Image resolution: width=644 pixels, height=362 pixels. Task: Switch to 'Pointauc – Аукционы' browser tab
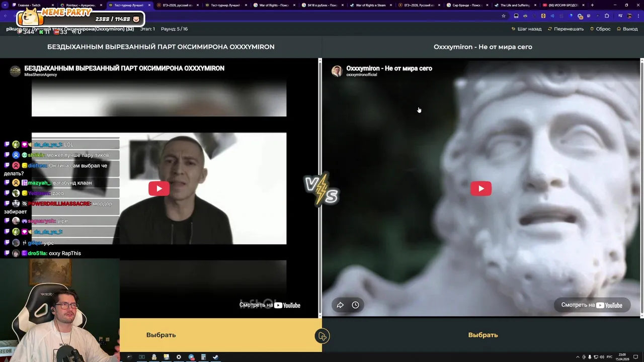coord(80,5)
